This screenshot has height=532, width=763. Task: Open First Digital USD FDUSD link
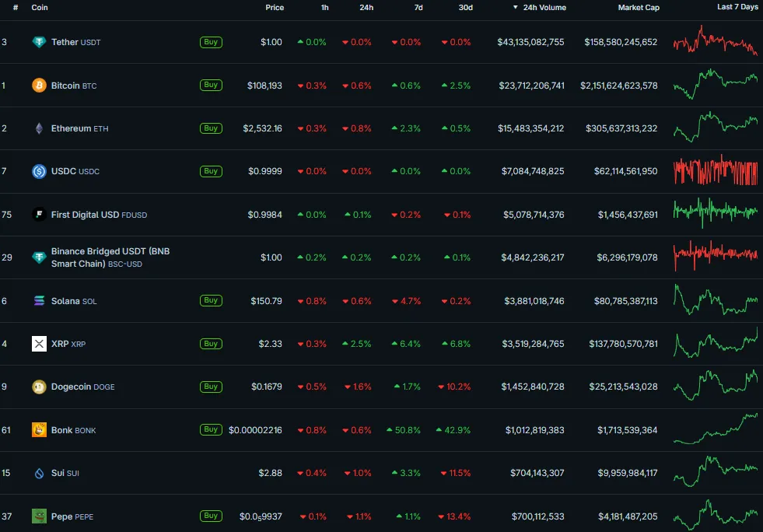pos(100,215)
